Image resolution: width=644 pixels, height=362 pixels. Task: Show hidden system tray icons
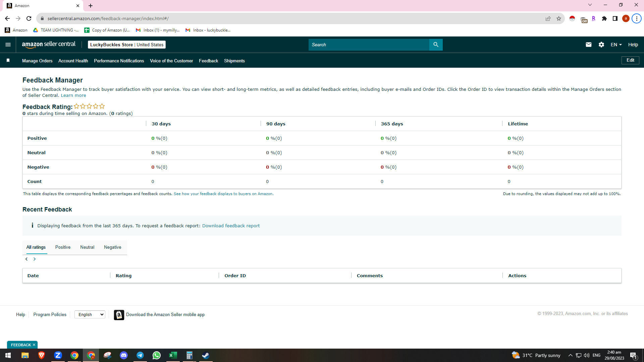pos(570,355)
